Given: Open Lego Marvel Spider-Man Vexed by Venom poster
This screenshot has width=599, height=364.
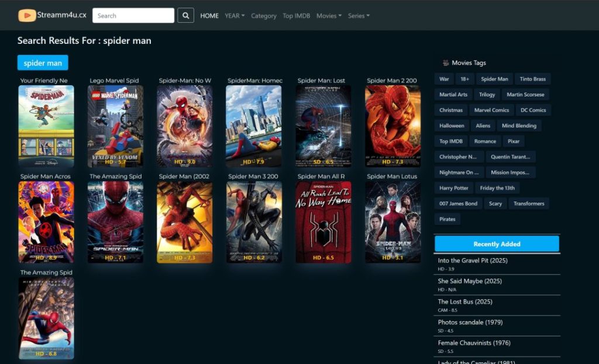Looking at the screenshot, I should click(x=115, y=126).
